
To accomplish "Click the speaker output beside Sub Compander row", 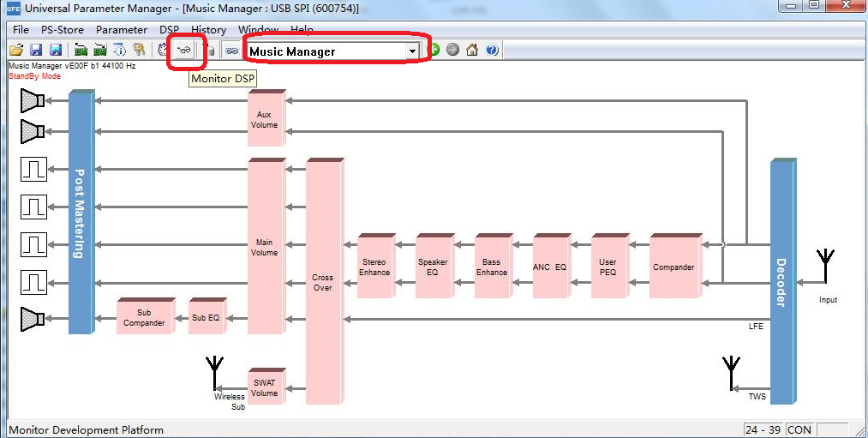I will pos(33,319).
